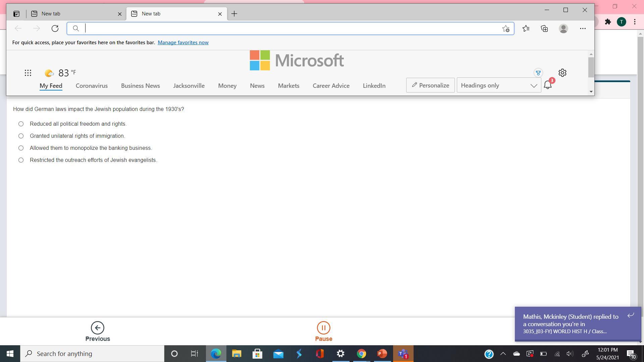
Task: Select 'Reduced all political freedom and rights'
Action: tap(21, 124)
